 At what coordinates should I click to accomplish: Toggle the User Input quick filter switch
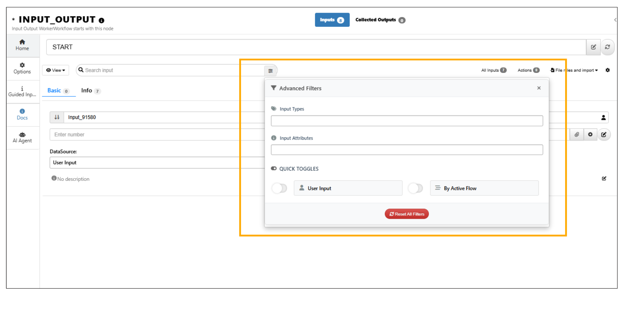point(279,189)
